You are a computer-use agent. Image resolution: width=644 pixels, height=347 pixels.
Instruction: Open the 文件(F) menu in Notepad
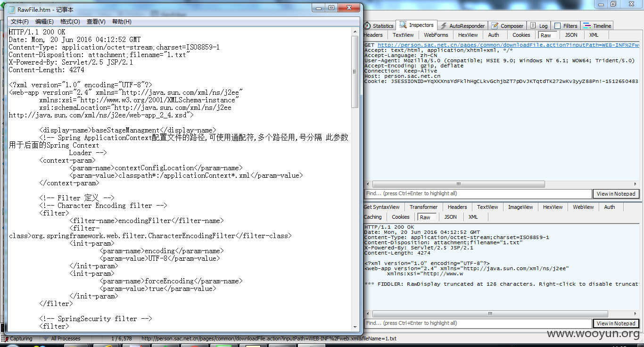[20, 22]
